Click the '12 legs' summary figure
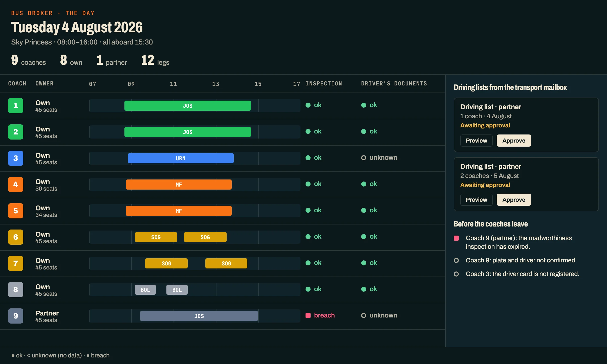607x364 pixels. pos(155,60)
